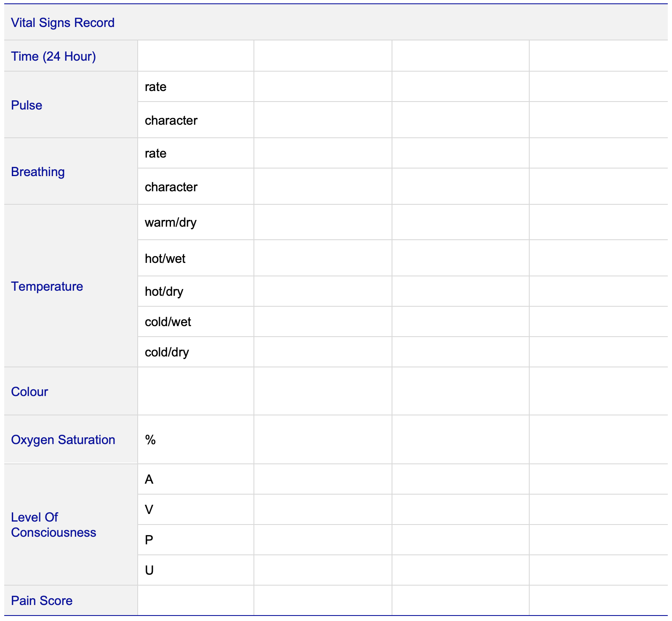672x621 pixels.
Task: Click the % cell for Oxygen Saturation
Action: coord(150,440)
